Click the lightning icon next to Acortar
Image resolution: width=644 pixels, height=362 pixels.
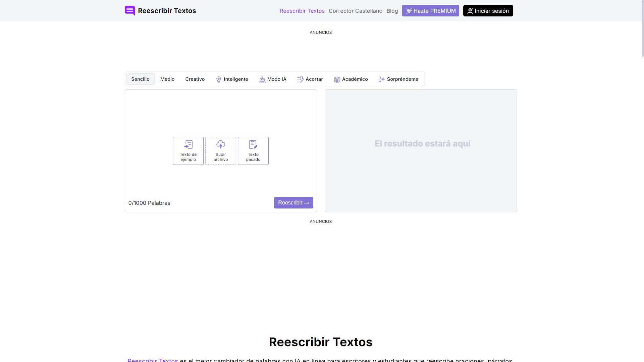click(x=301, y=79)
